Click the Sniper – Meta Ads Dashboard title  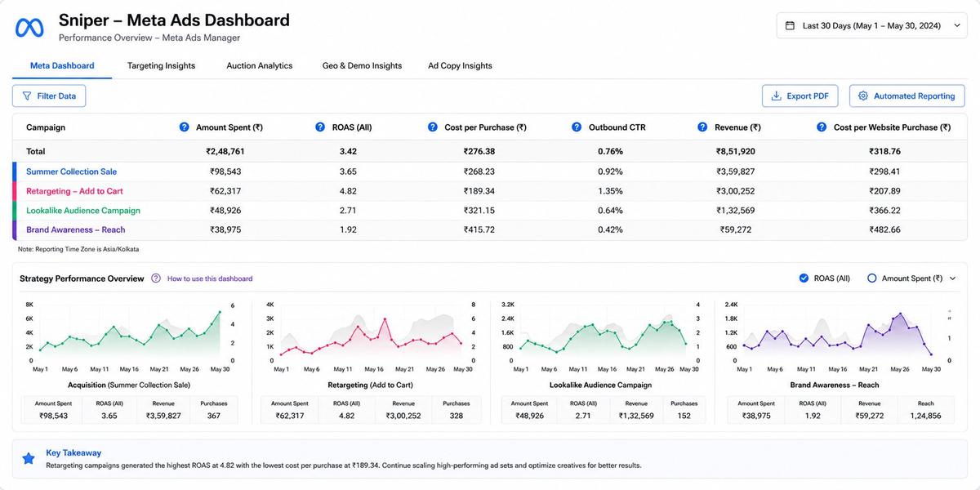tap(174, 20)
